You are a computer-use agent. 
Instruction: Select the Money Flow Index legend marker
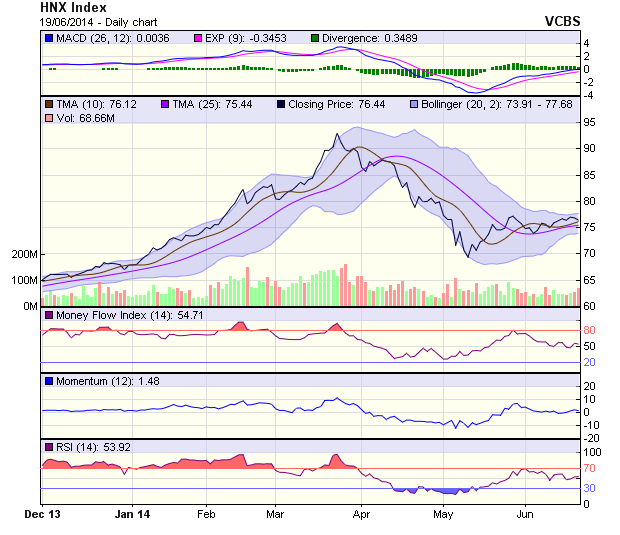(x=49, y=315)
